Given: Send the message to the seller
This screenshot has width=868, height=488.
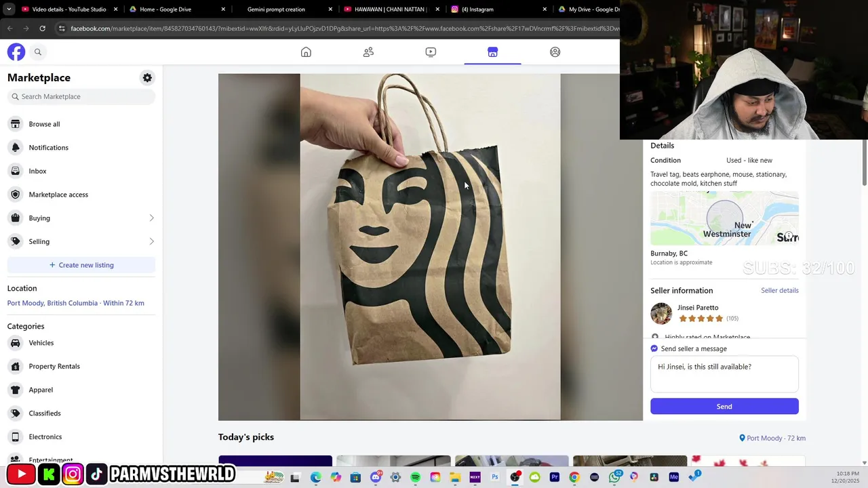Looking at the screenshot, I should 724,407.
